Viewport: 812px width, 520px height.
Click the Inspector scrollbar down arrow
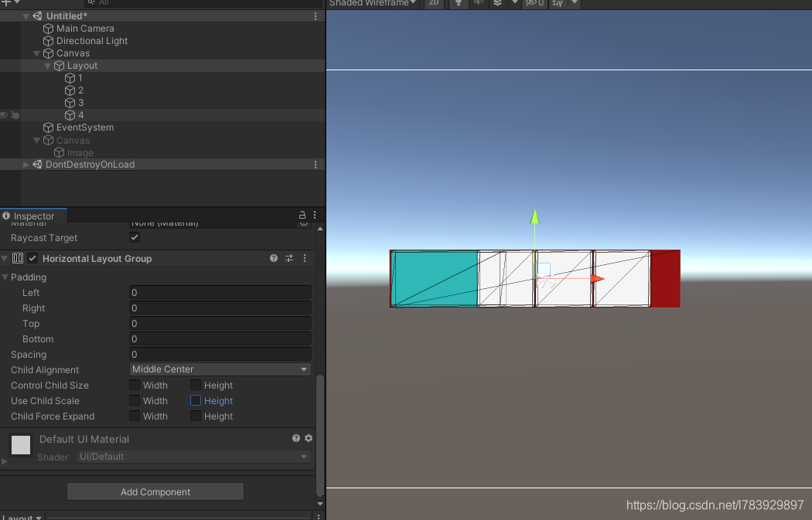[x=320, y=504]
